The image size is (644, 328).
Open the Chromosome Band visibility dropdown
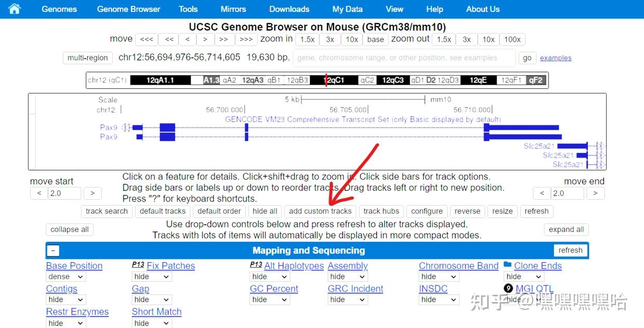point(438,277)
